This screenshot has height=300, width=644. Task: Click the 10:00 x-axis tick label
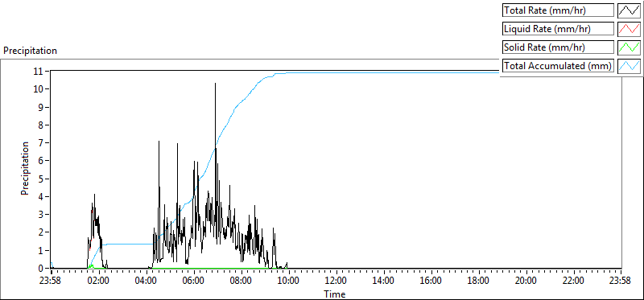pyautogui.click(x=289, y=282)
